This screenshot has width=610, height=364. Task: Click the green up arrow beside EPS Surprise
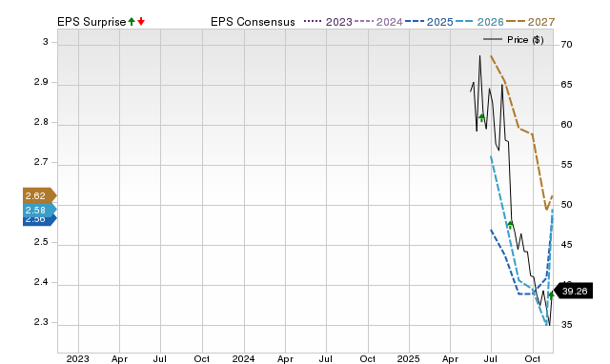point(132,21)
